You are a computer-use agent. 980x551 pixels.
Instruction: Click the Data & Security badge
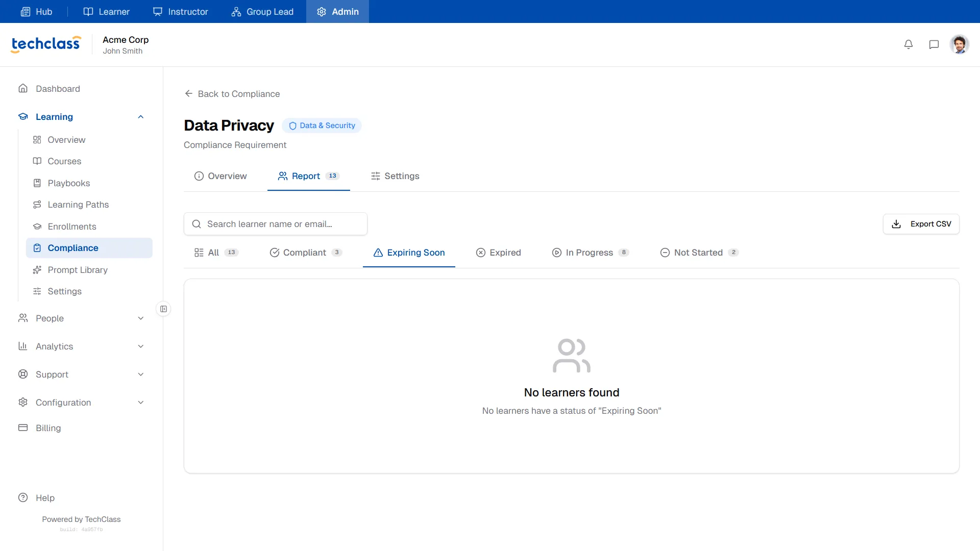[x=322, y=126]
